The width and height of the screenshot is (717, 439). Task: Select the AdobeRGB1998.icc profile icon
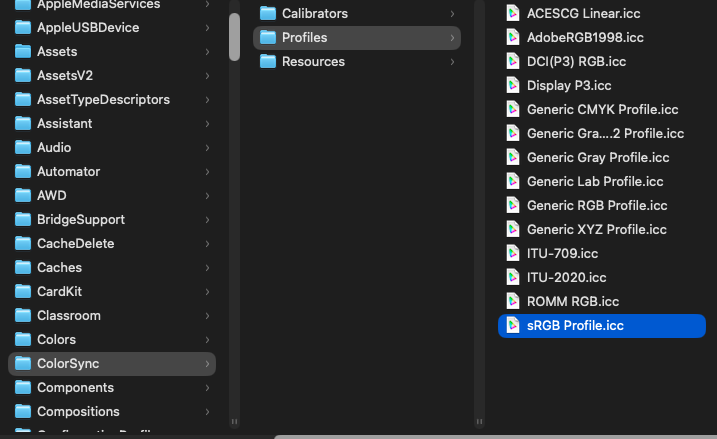click(x=512, y=37)
